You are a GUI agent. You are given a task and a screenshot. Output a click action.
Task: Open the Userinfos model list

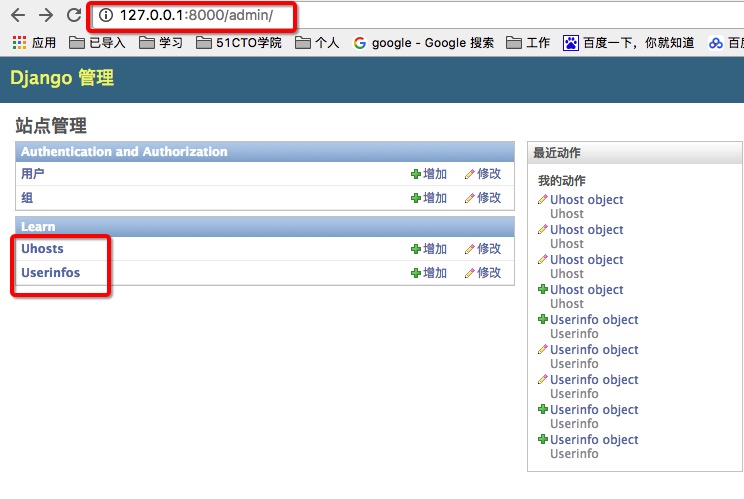pos(50,273)
